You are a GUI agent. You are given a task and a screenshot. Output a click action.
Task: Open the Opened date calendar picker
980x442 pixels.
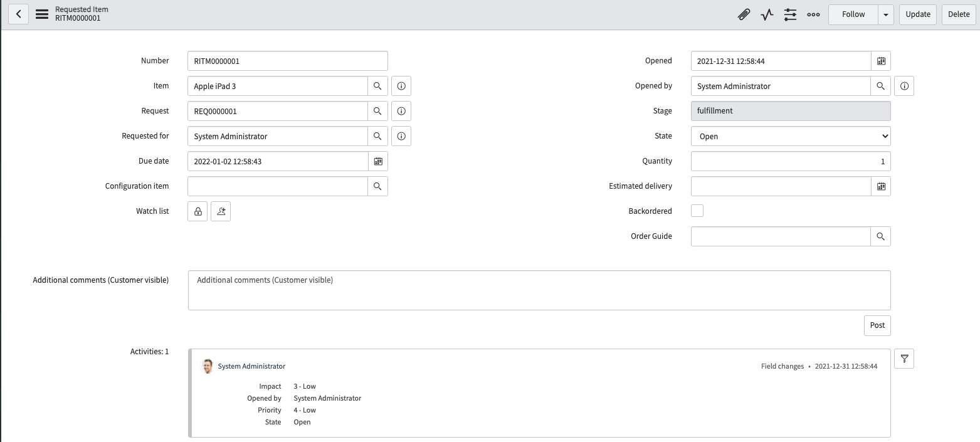point(881,61)
